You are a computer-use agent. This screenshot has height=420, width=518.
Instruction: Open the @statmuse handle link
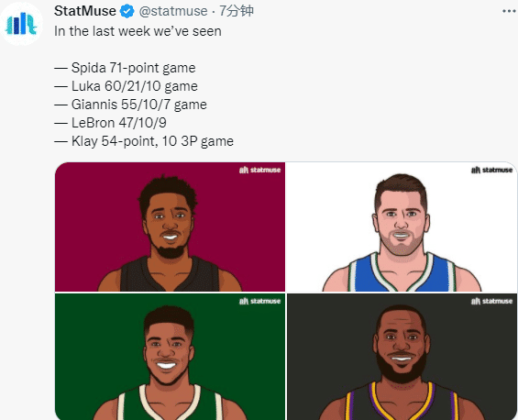tap(173, 11)
